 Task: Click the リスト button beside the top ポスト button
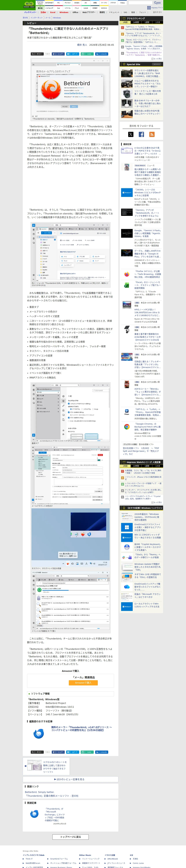[47, 54]
